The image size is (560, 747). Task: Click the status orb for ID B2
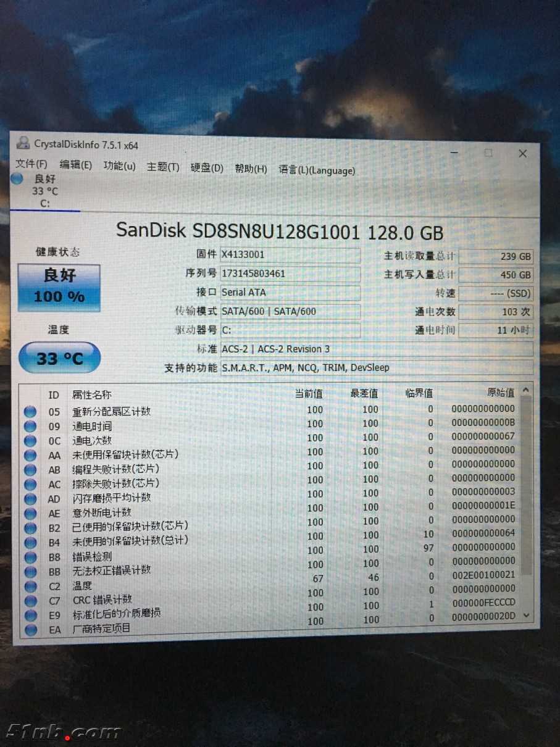click(30, 528)
